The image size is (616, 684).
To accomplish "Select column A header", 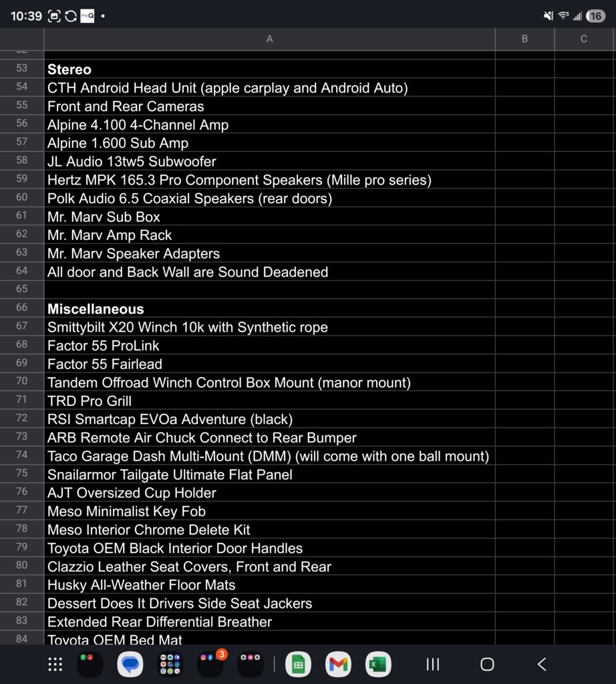I will 269,39.
